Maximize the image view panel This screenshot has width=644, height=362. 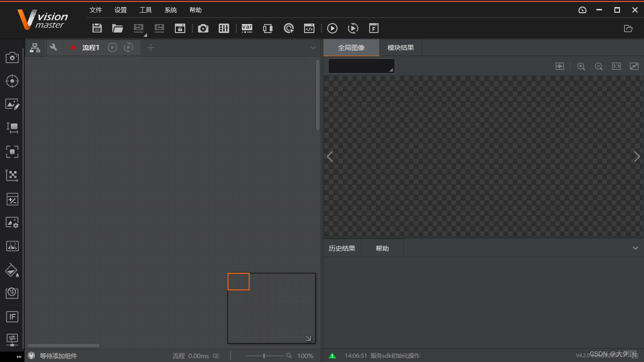634,66
